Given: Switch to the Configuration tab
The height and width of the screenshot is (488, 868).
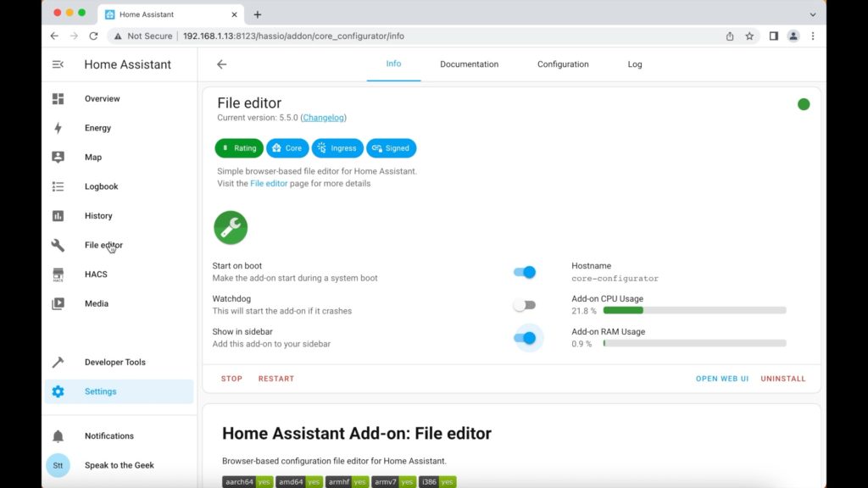Looking at the screenshot, I should [x=563, y=64].
